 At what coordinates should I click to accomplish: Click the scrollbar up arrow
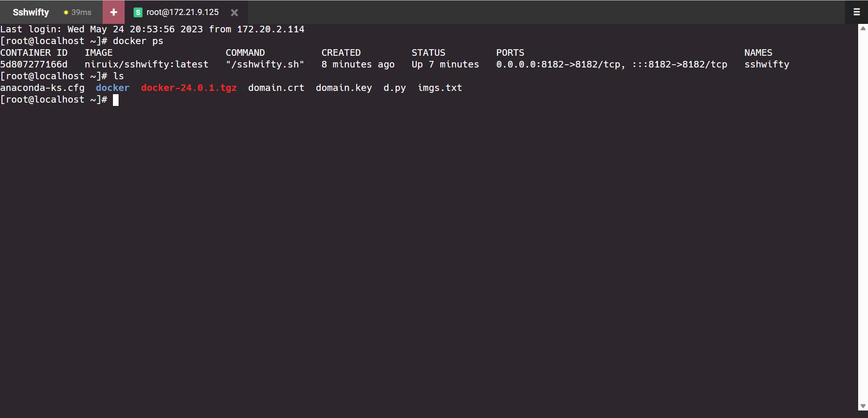(x=863, y=29)
